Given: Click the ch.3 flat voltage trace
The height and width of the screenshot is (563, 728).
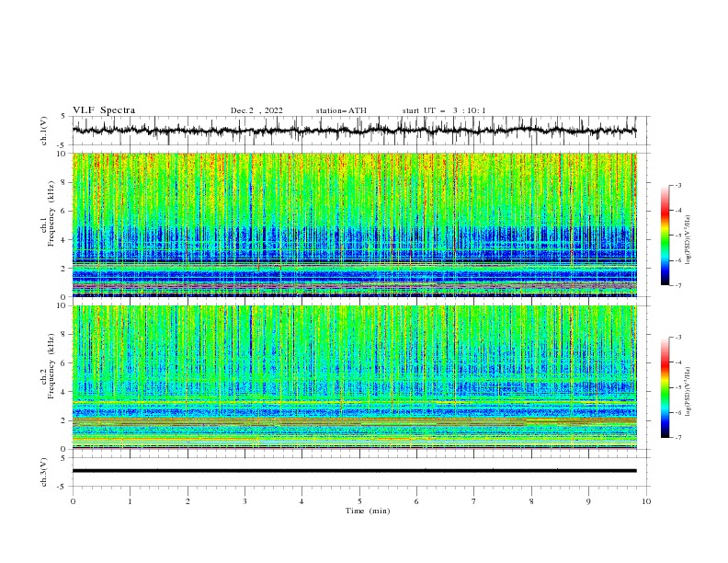Looking at the screenshot, I should [x=354, y=471].
